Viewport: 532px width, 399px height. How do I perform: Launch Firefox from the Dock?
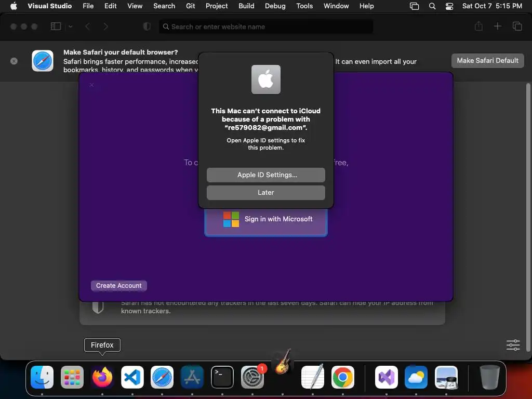pyautogui.click(x=102, y=377)
